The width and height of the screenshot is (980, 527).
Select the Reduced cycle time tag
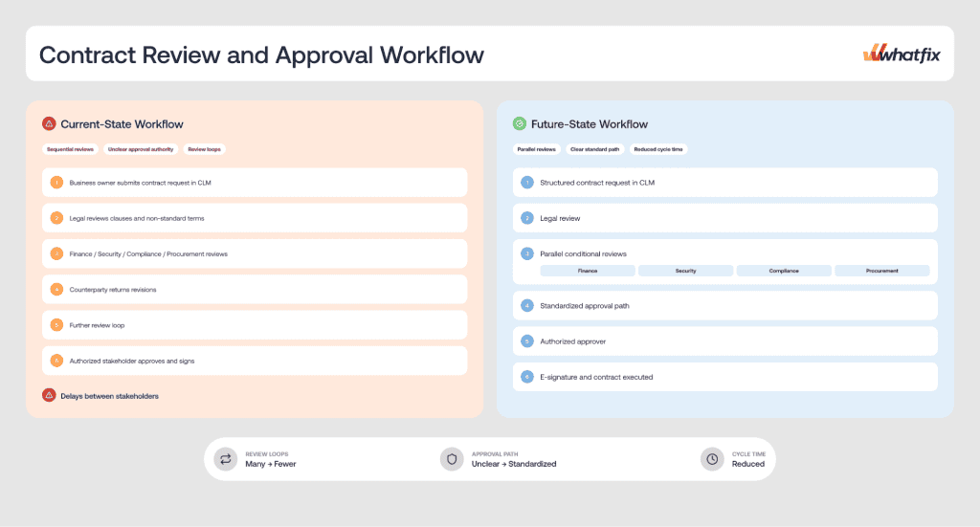click(x=658, y=149)
